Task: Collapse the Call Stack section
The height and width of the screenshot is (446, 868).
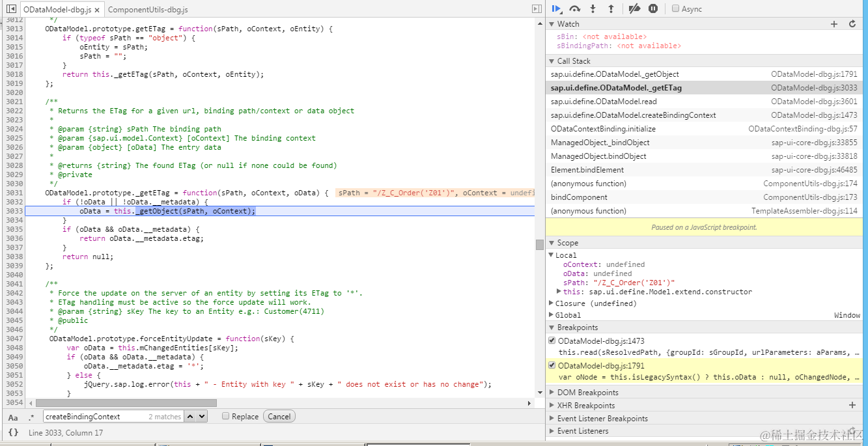Action: (551, 61)
